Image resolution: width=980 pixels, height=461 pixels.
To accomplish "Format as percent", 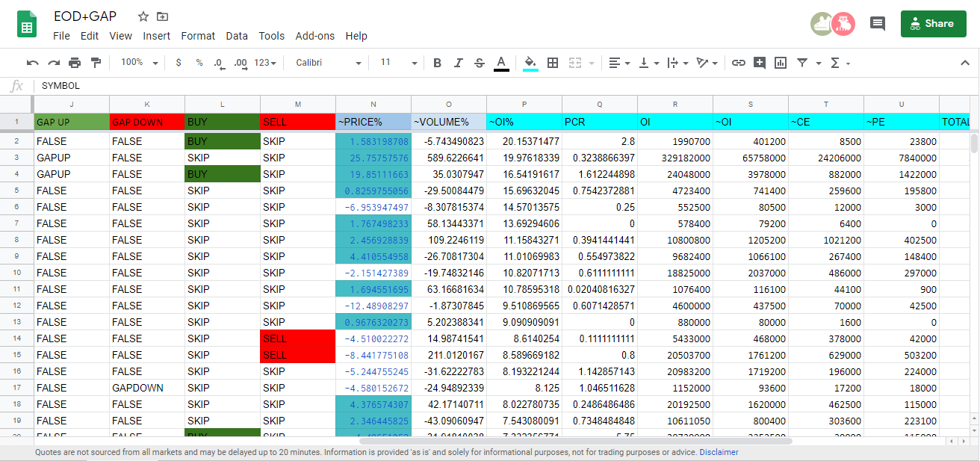I will [199, 63].
